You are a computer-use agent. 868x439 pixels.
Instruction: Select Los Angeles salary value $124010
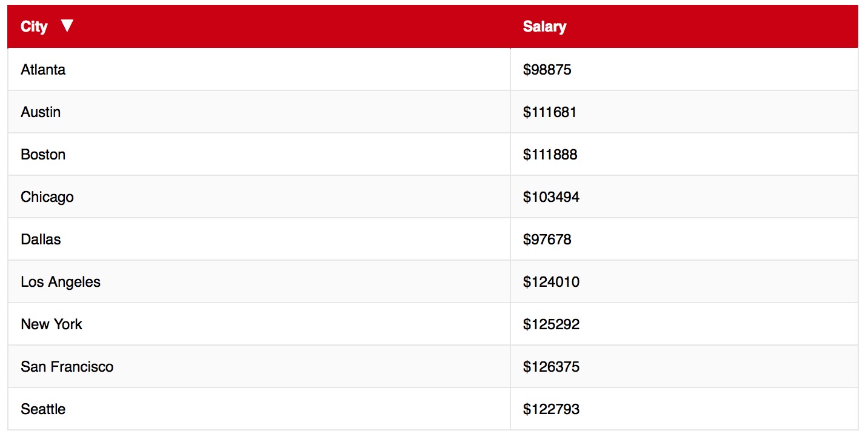click(x=551, y=282)
